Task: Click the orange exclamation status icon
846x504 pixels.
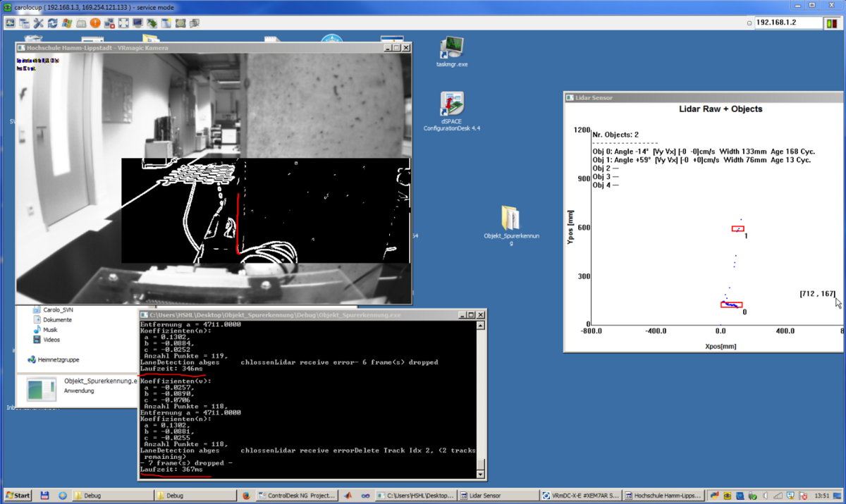Action: (95, 23)
